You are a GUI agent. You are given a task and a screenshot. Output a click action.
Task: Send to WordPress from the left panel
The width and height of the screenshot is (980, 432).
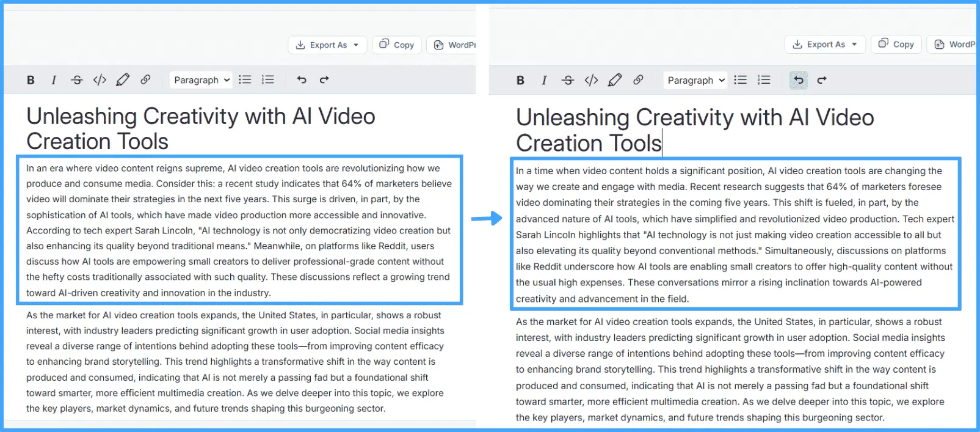[452, 45]
